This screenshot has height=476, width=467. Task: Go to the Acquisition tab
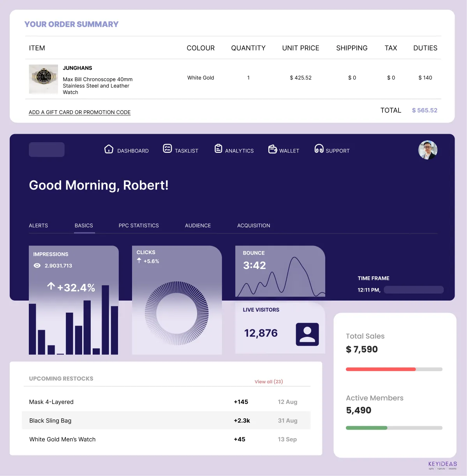pyautogui.click(x=254, y=226)
